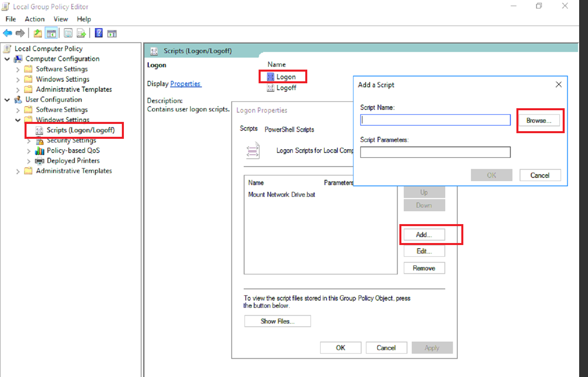Click the Script Parameters input field
Screen dimensions: 588x377
click(x=436, y=152)
